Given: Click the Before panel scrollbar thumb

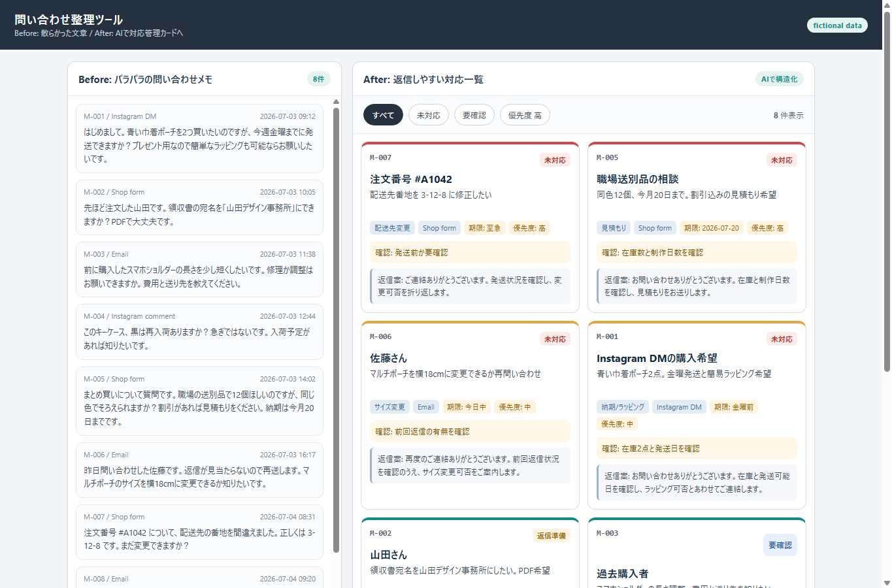Looking at the screenshot, I should point(336,330).
